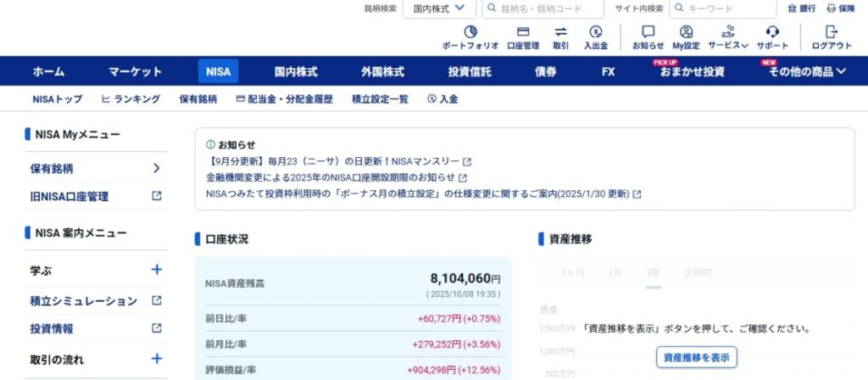Expand その他の商品 dropdown menu
Image resolution: width=868 pixels, height=380 pixels.
807,71
